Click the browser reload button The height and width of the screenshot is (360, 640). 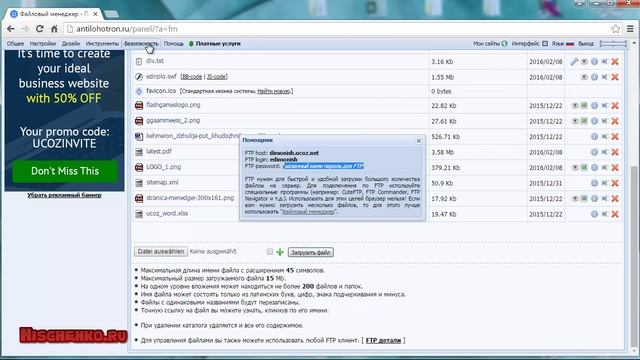point(40,29)
